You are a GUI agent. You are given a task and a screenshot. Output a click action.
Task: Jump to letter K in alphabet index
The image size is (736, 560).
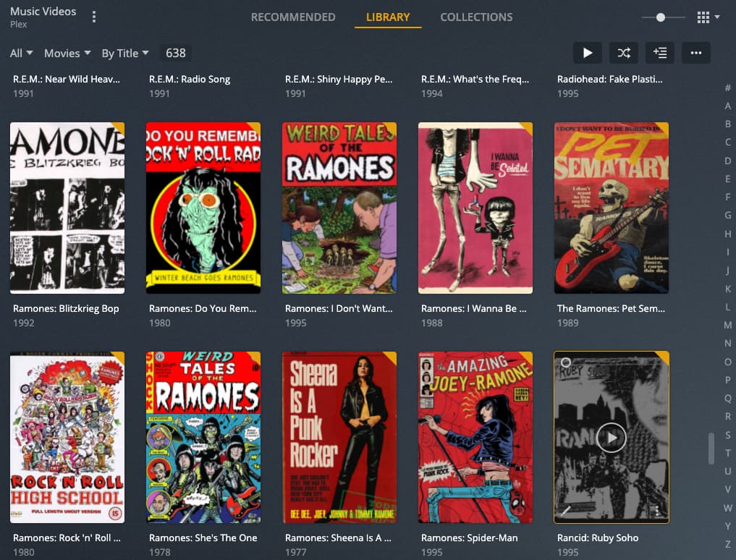coord(727,289)
